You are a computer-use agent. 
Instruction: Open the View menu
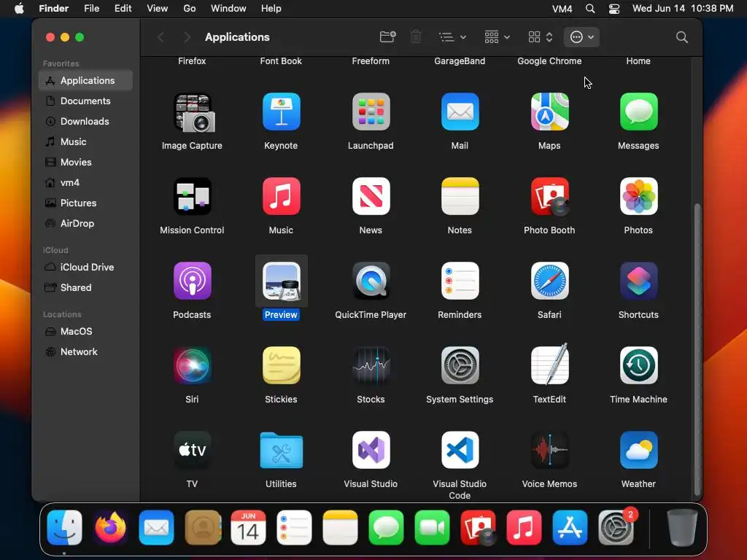click(x=158, y=9)
